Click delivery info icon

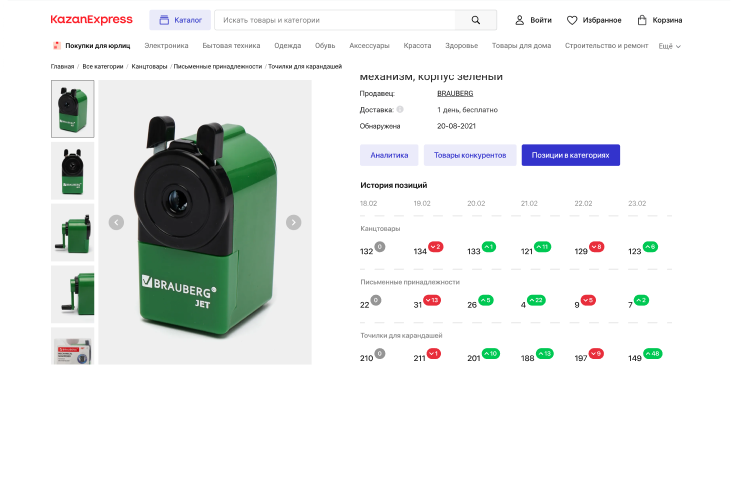[x=400, y=109]
